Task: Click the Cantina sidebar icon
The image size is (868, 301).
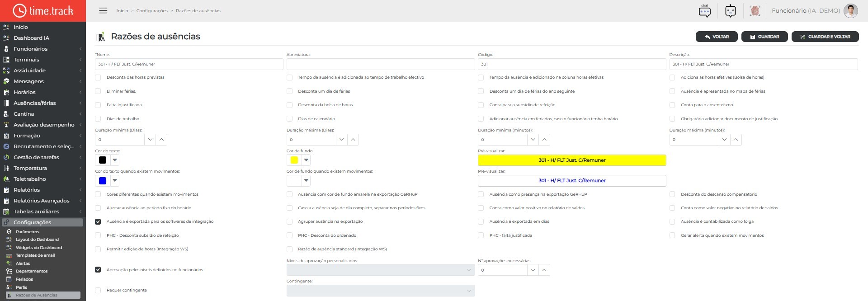Action: [x=6, y=114]
